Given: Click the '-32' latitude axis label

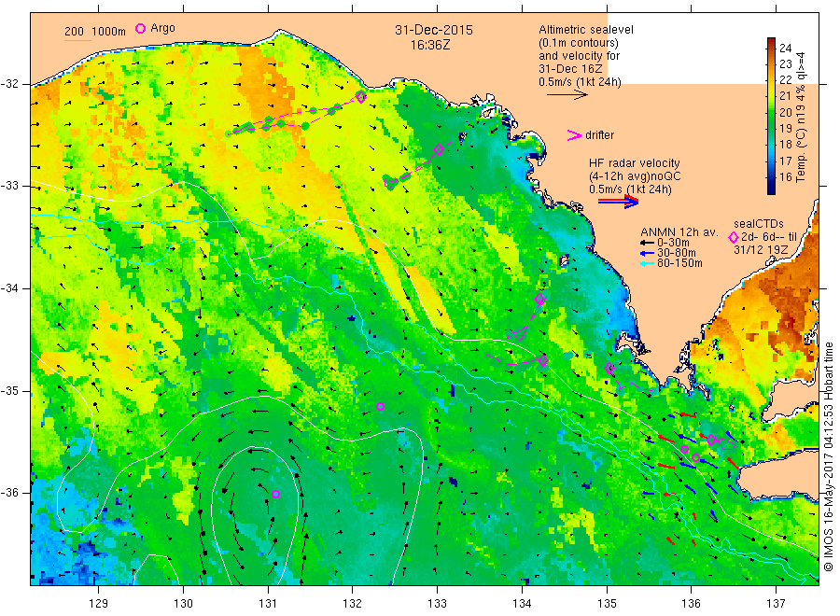Looking at the screenshot, I should (9, 84).
